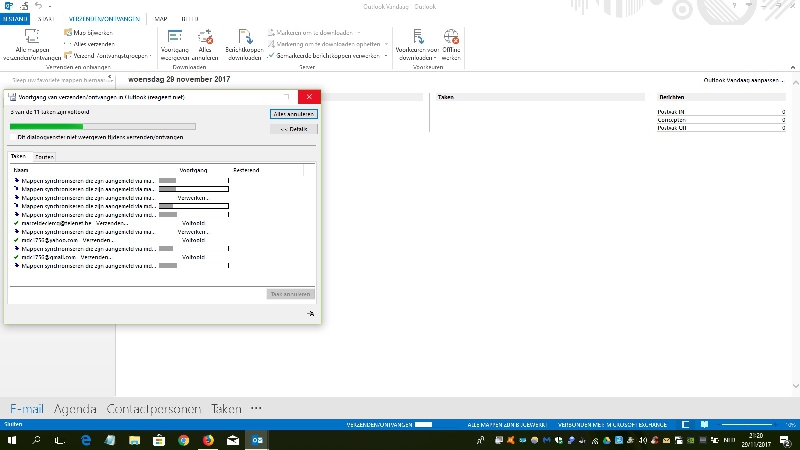Select the yahoo.com Verzenden task row
800x450 pixels.
(x=158, y=240)
